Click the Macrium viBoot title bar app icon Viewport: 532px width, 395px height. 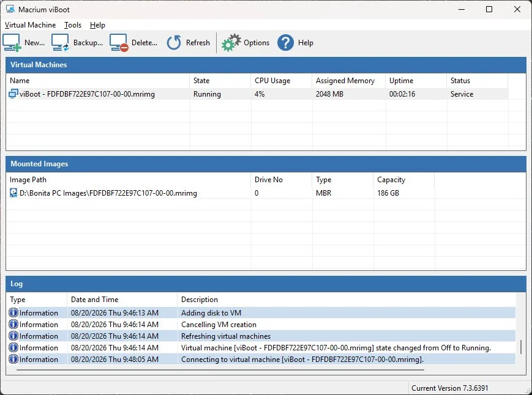(x=10, y=9)
